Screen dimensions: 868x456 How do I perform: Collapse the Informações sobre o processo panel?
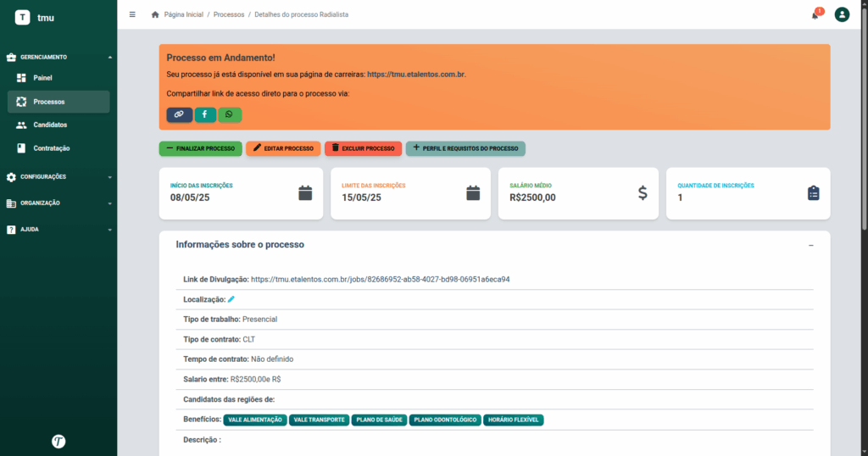[x=811, y=245]
